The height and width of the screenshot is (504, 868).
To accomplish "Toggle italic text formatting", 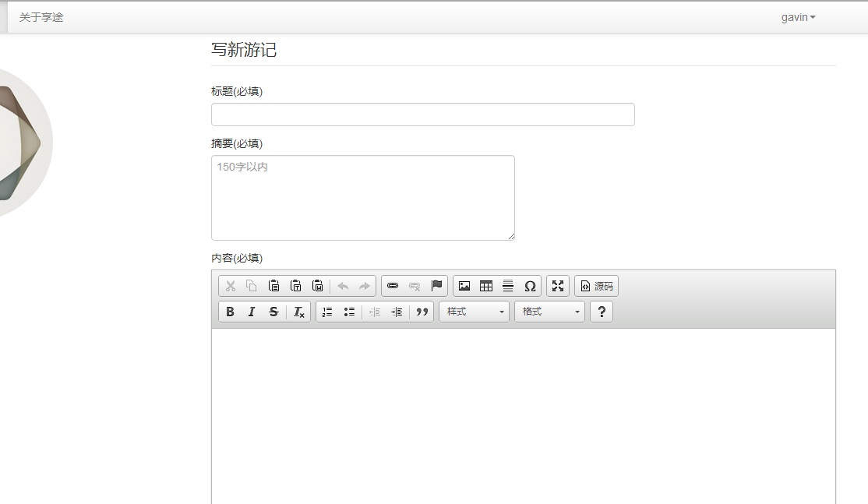I will coord(252,312).
